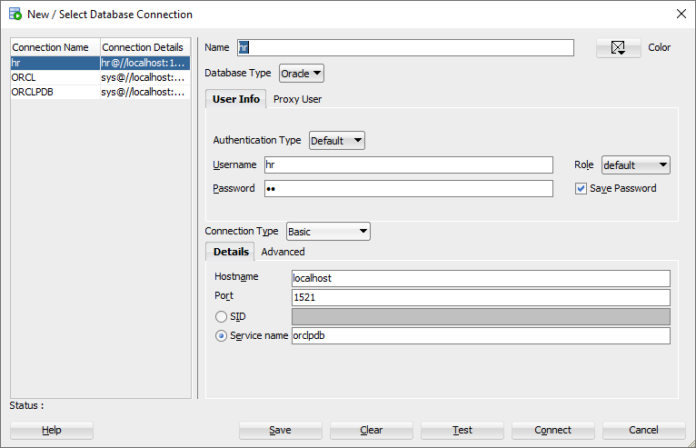Click the Password input field
The width and height of the screenshot is (696, 448).
pos(407,188)
